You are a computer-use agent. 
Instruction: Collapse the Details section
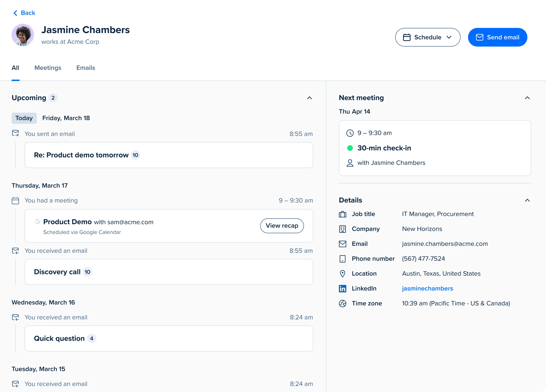click(527, 200)
